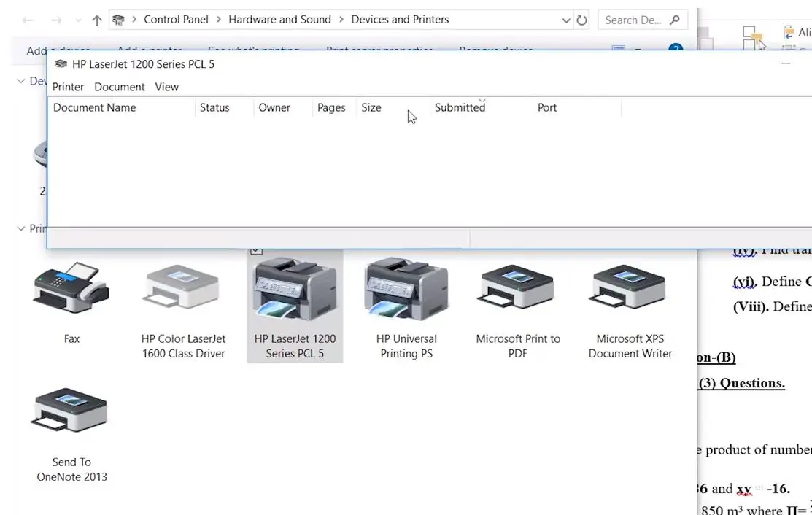Refresh the Devices and Printers view
The height and width of the screenshot is (515, 812).
(x=582, y=20)
